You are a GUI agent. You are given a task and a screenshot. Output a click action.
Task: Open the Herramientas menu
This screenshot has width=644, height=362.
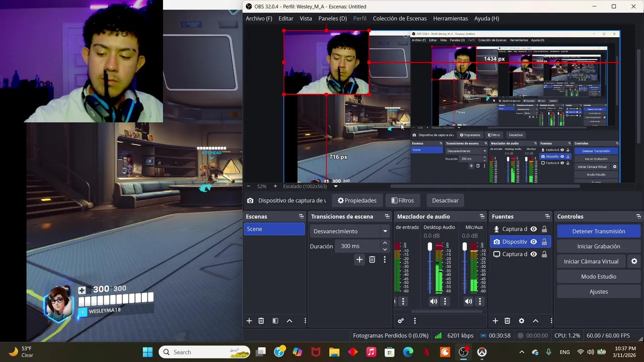point(450,19)
